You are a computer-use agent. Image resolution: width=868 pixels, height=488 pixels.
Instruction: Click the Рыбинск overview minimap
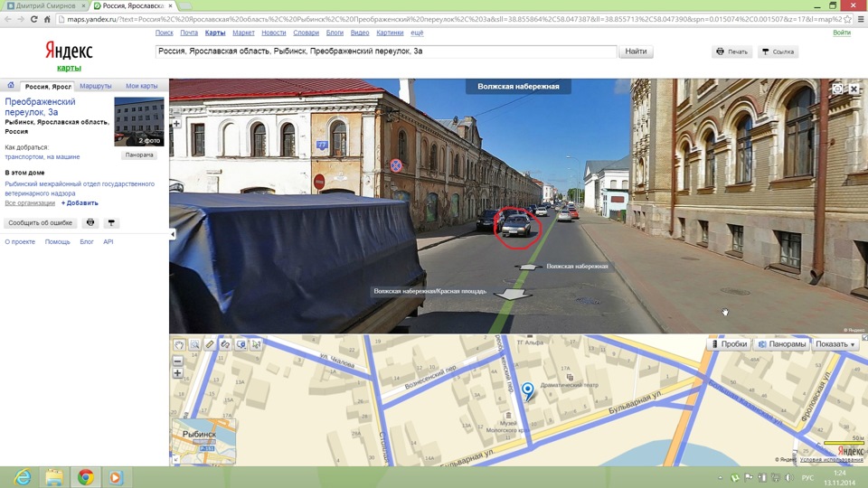[x=203, y=442]
